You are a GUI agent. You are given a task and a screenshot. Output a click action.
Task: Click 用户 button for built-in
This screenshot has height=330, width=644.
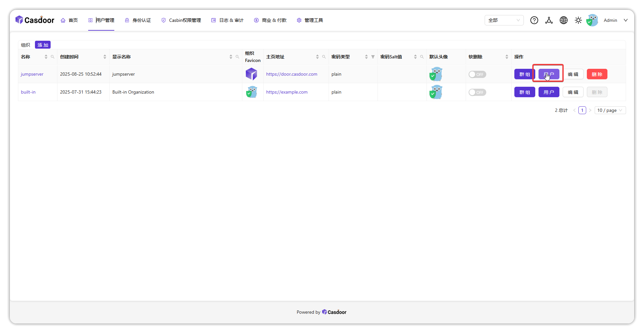coord(549,92)
